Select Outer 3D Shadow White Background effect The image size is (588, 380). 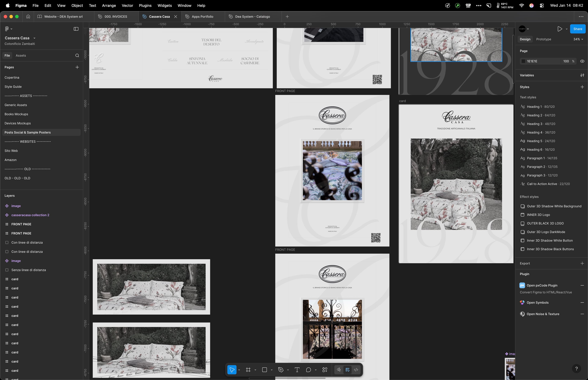(x=551, y=206)
